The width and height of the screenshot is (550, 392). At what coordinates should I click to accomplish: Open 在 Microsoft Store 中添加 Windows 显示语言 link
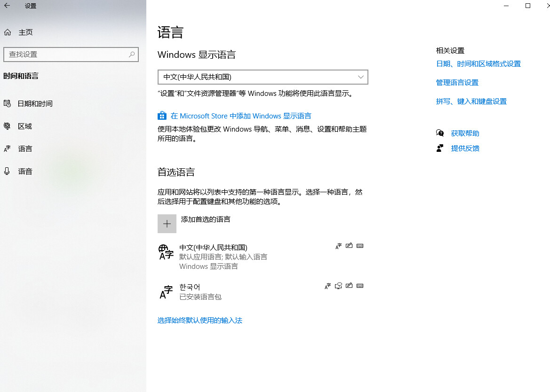coord(240,116)
